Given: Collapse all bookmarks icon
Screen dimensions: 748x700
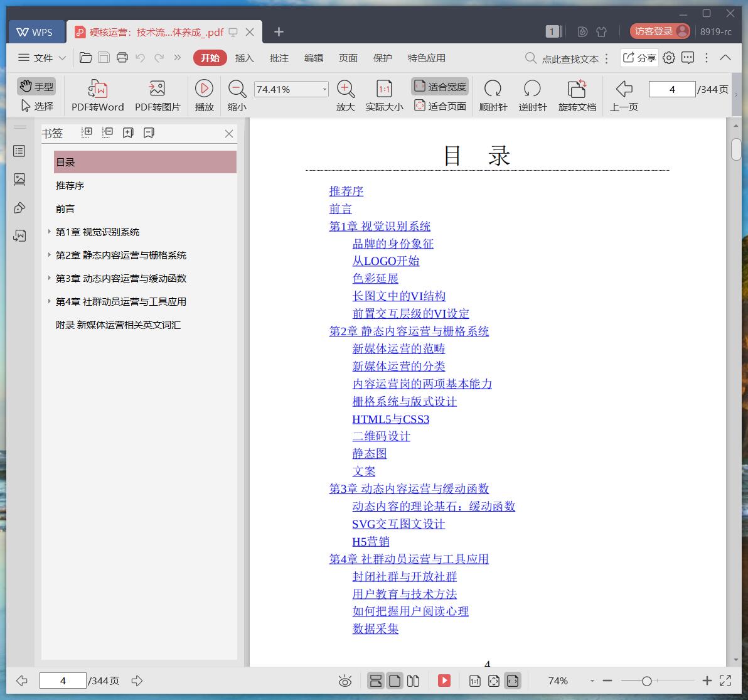Looking at the screenshot, I should click(x=107, y=132).
